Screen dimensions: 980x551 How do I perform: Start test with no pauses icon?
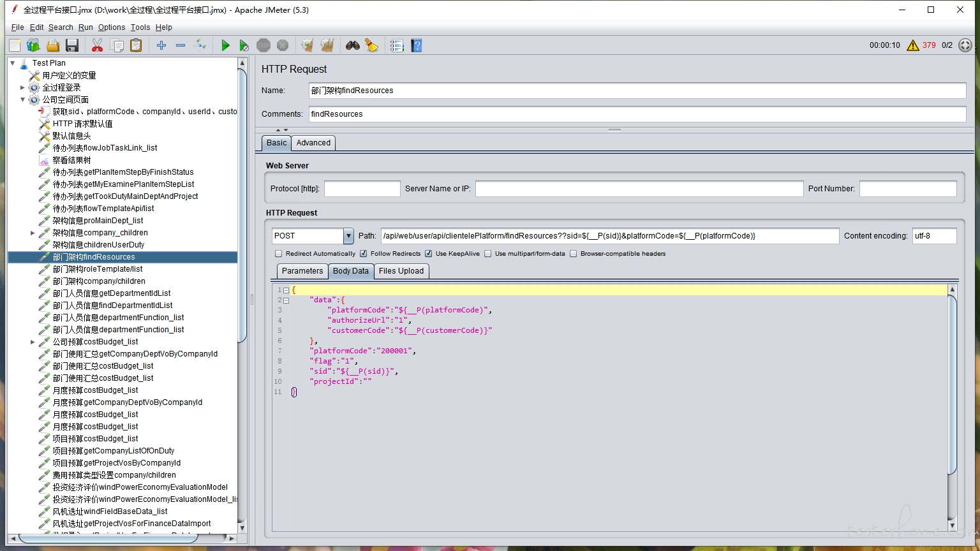(x=244, y=45)
